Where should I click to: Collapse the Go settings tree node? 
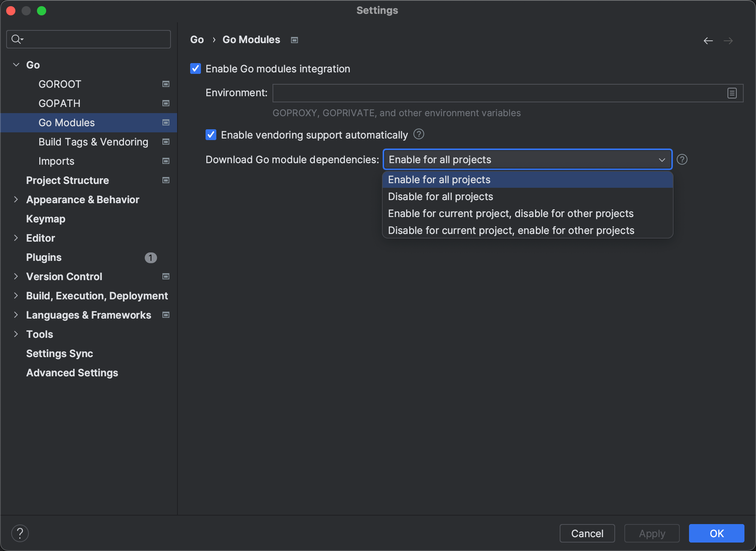(16, 65)
